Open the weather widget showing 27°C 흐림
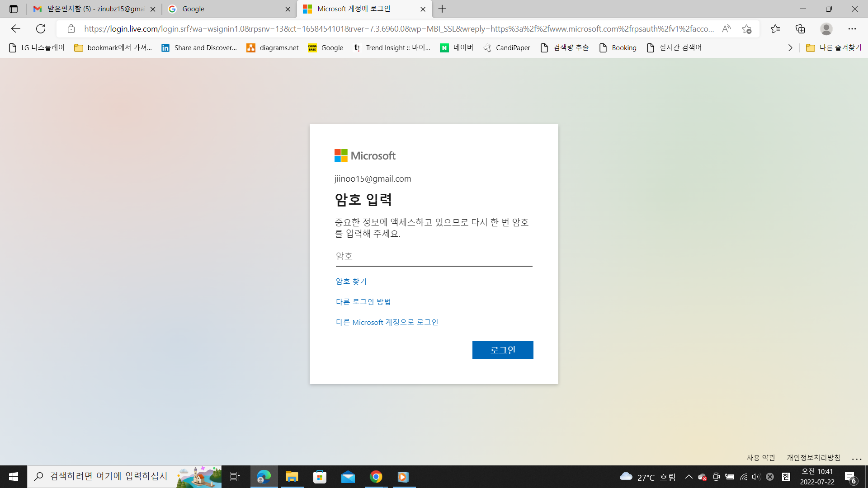 coord(647,477)
